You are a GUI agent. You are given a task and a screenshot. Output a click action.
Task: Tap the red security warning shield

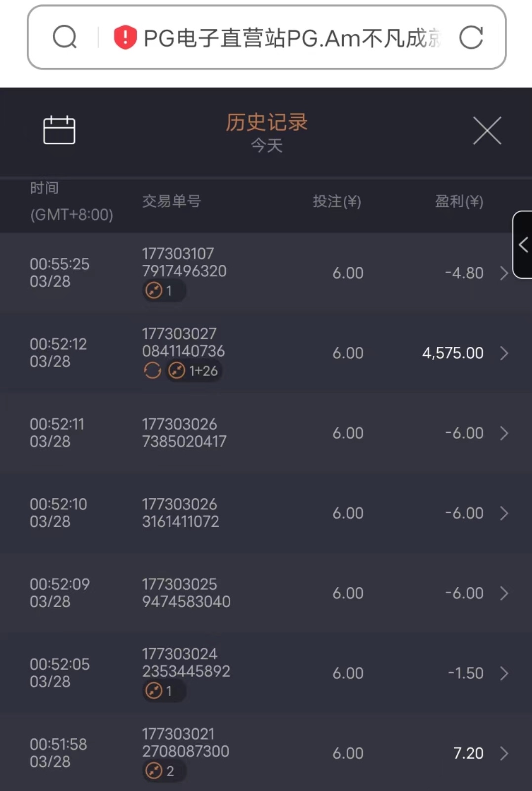click(x=125, y=38)
